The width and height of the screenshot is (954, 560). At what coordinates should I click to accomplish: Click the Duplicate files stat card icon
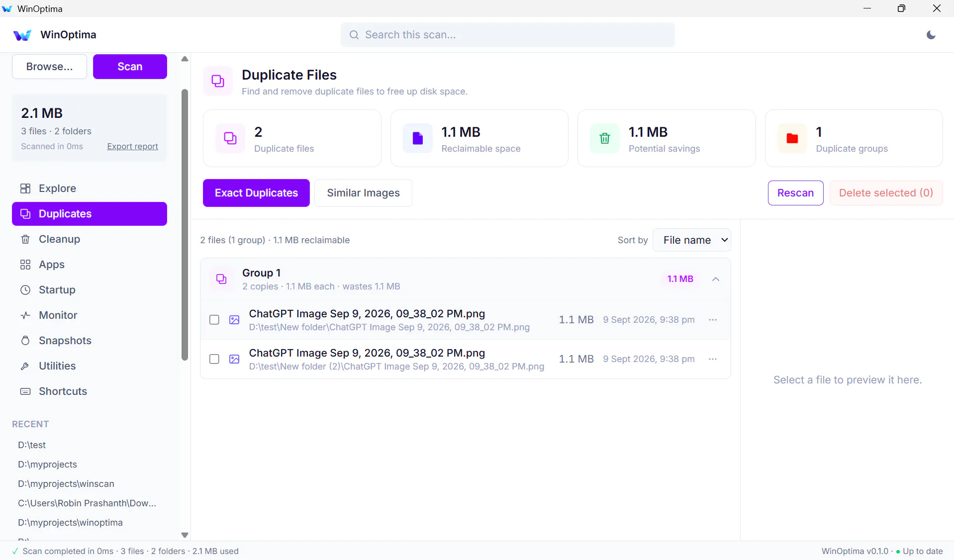[x=230, y=138]
